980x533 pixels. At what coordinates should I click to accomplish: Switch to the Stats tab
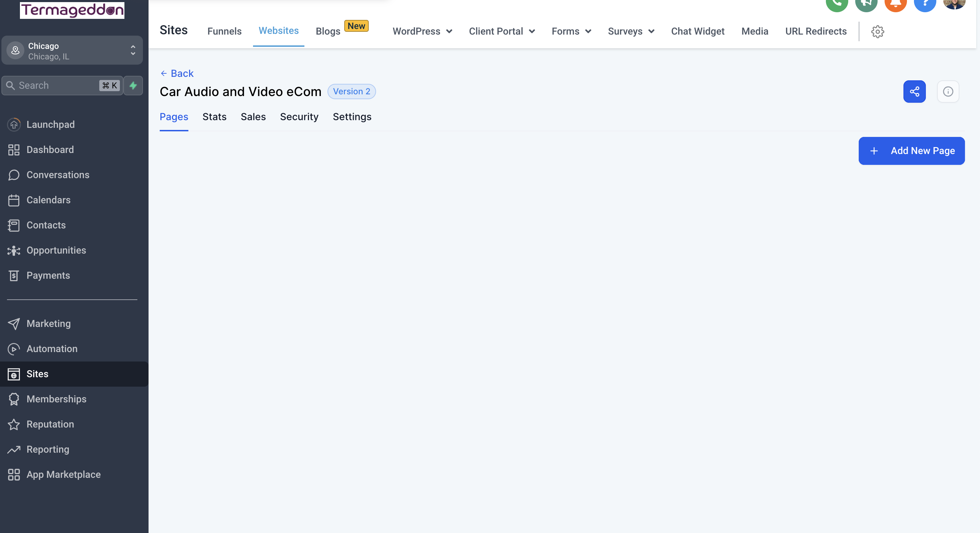[214, 117]
